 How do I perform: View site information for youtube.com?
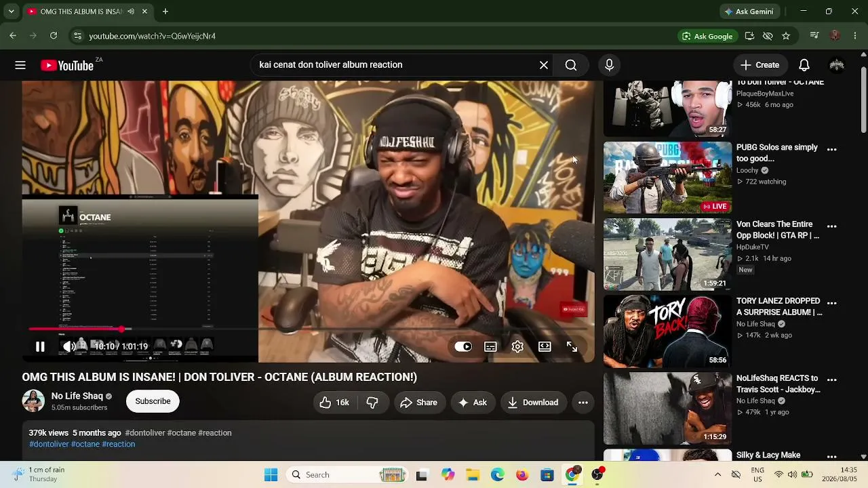77,36
